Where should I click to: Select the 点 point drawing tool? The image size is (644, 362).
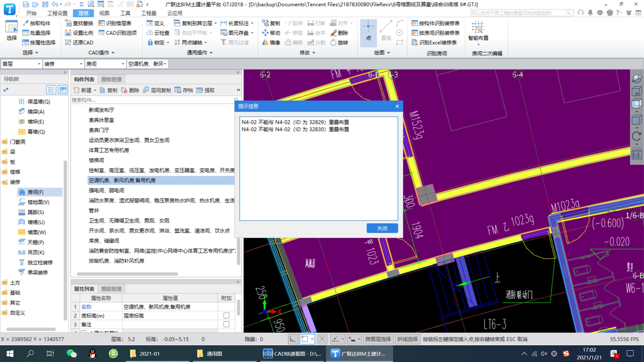pos(368,32)
